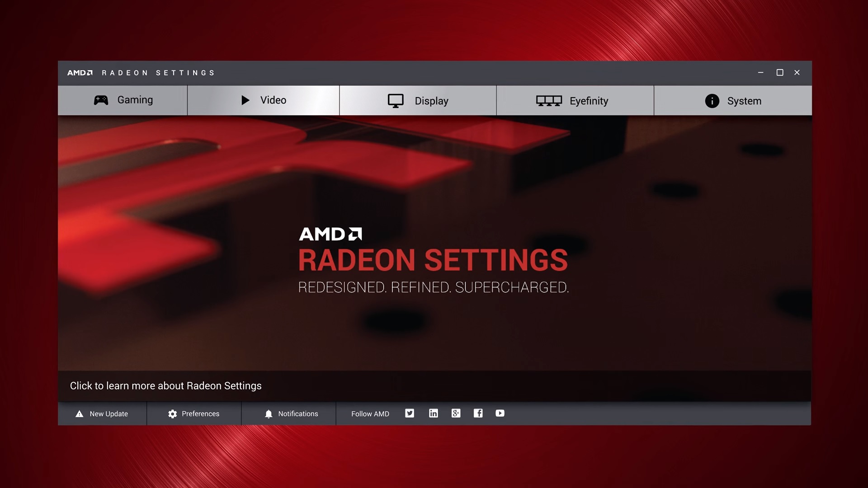Check for New Update button

[102, 414]
